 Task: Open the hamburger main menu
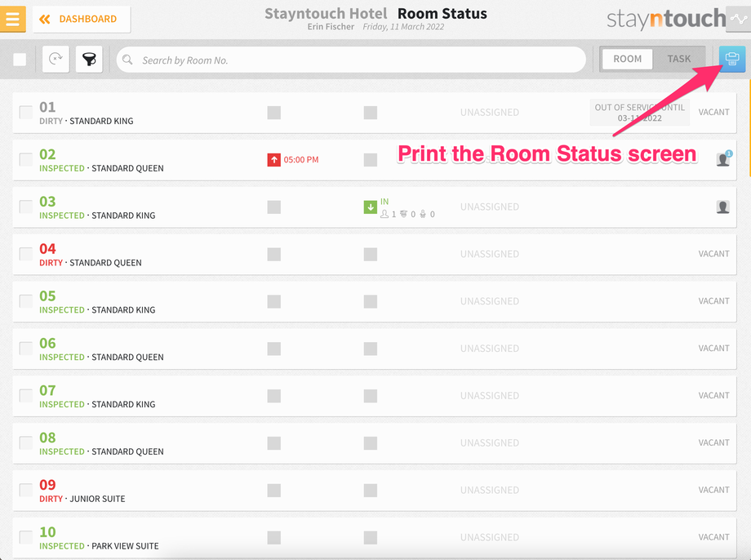click(12, 19)
